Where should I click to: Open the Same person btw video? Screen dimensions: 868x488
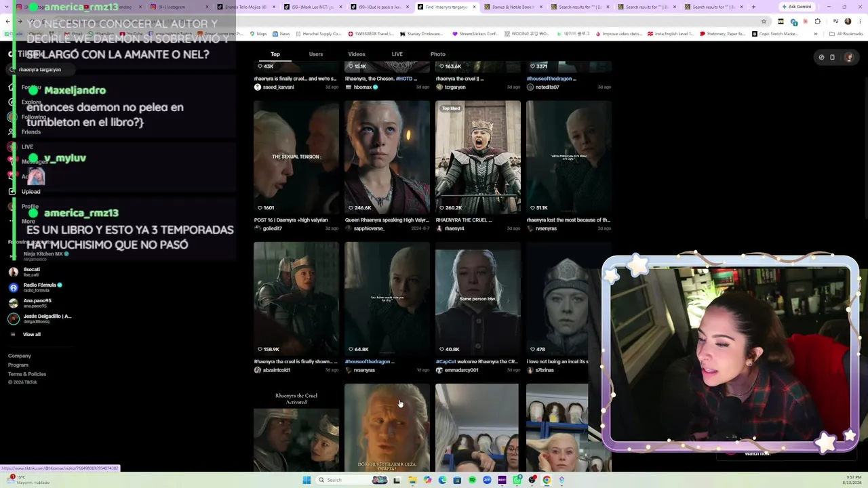pos(478,299)
